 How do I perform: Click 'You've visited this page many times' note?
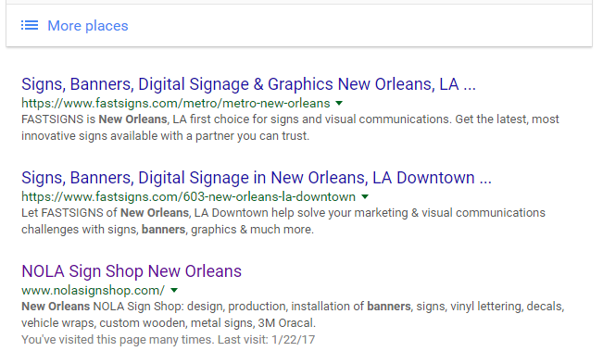coord(168,340)
